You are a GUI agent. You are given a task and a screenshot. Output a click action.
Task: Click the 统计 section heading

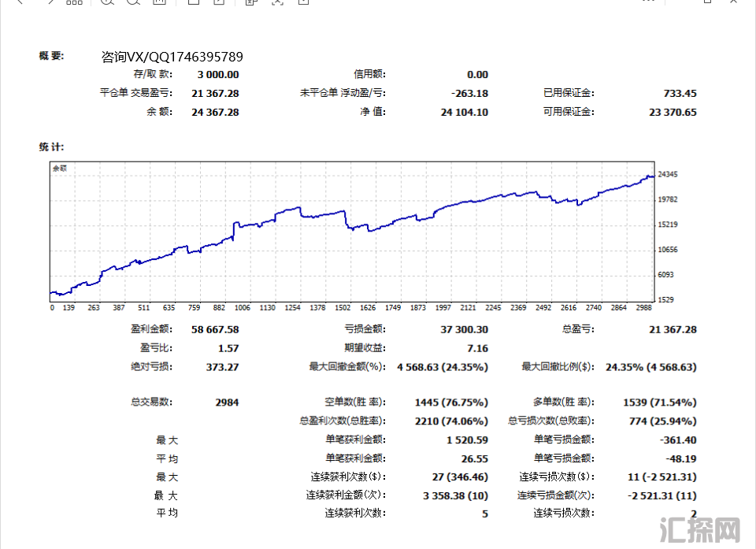click(51, 147)
